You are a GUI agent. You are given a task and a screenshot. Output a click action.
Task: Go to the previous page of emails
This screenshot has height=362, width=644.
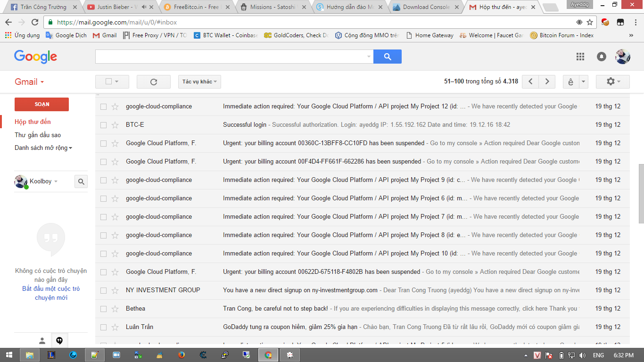530,82
